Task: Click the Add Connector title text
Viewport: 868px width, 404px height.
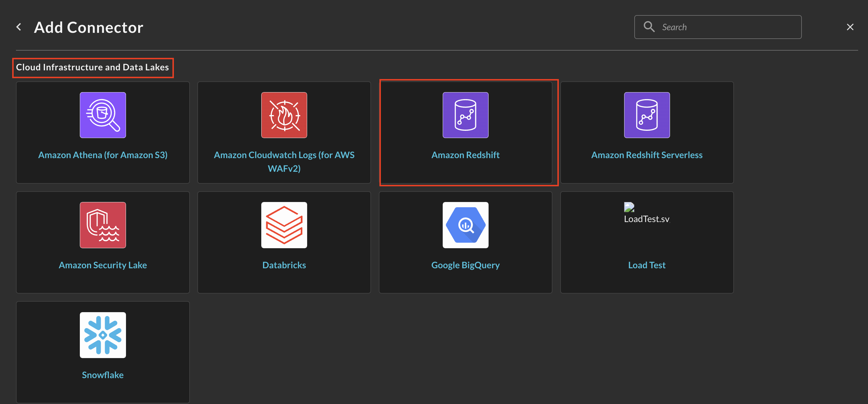Action: (89, 27)
